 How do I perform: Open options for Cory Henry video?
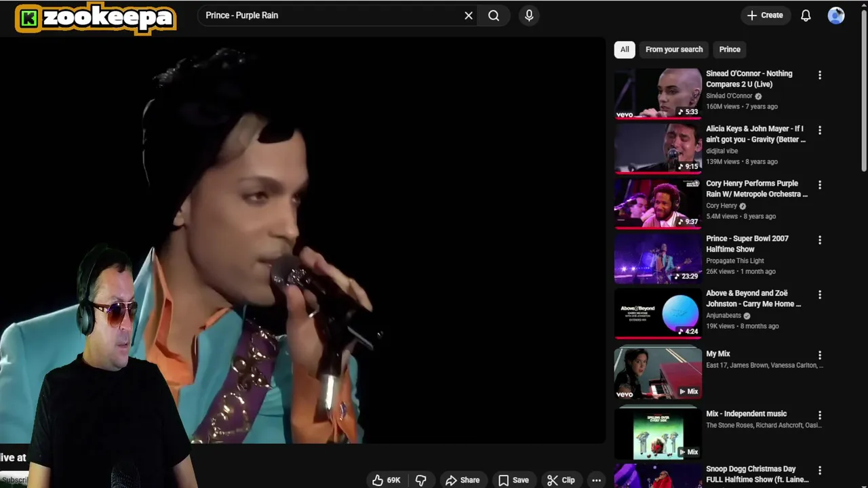pos(820,185)
